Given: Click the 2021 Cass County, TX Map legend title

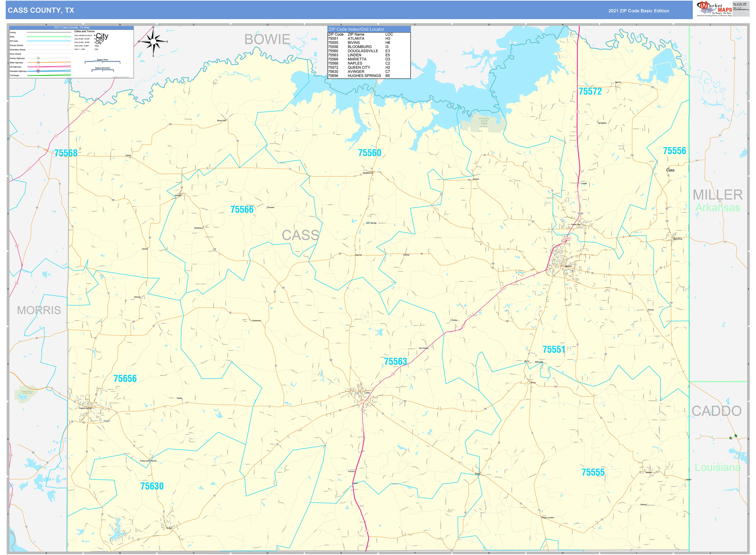Looking at the screenshot, I should [72, 28].
